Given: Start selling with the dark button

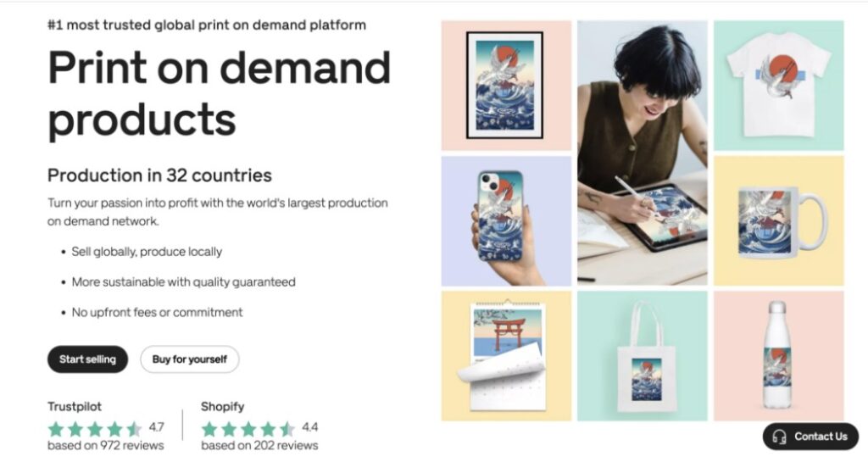Looking at the screenshot, I should click(x=87, y=359).
